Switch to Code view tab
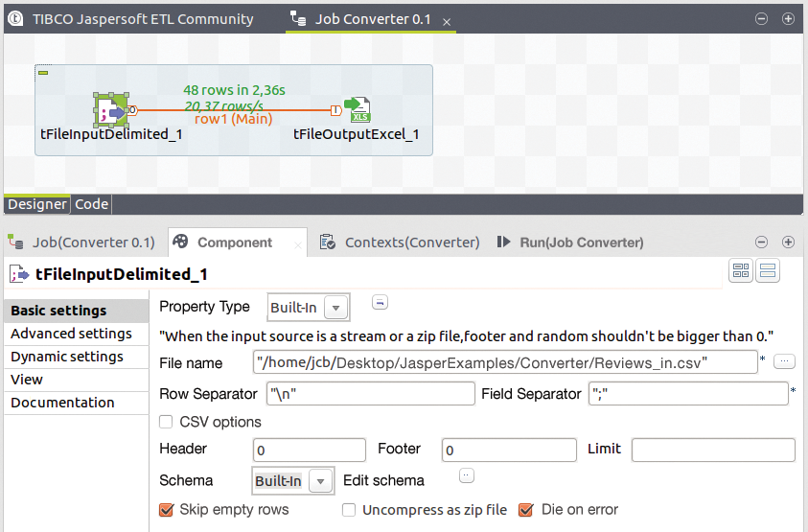 pyautogui.click(x=92, y=204)
